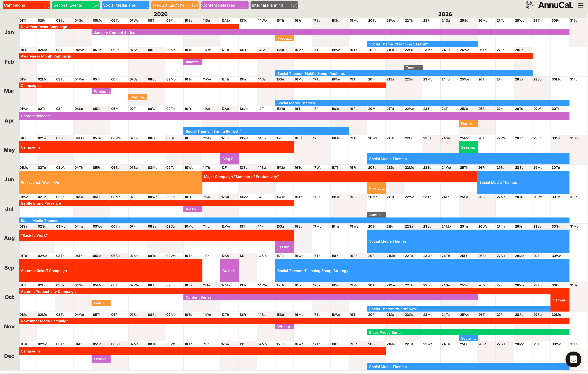Viewport: 588px width, 374px height.
Task: Open the Autumn Kickoff Campaign block
Action: tap(110, 271)
